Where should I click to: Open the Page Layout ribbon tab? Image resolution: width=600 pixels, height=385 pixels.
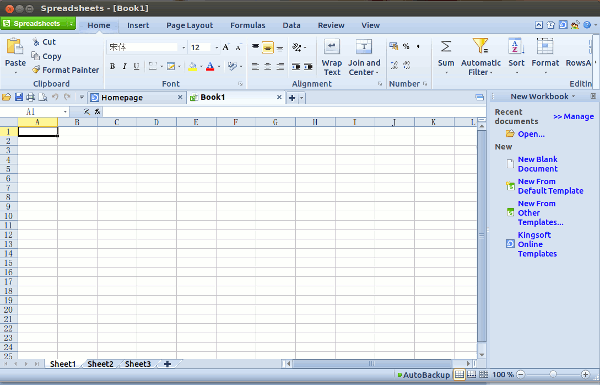(x=189, y=25)
